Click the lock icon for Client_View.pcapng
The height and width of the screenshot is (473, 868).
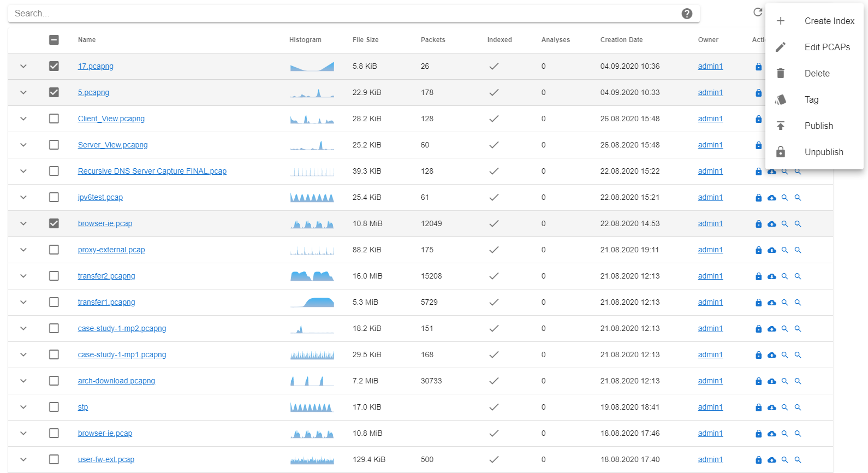click(758, 119)
